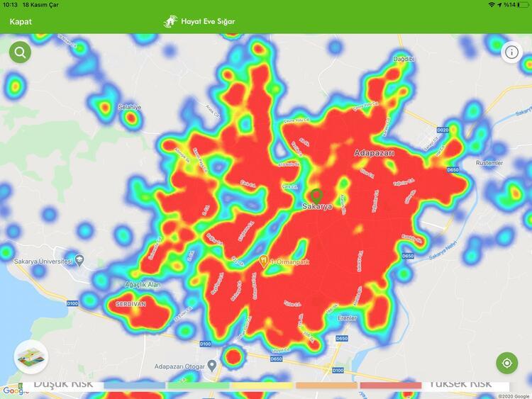Open the info button
The image size is (532, 399).
click(x=511, y=52)
